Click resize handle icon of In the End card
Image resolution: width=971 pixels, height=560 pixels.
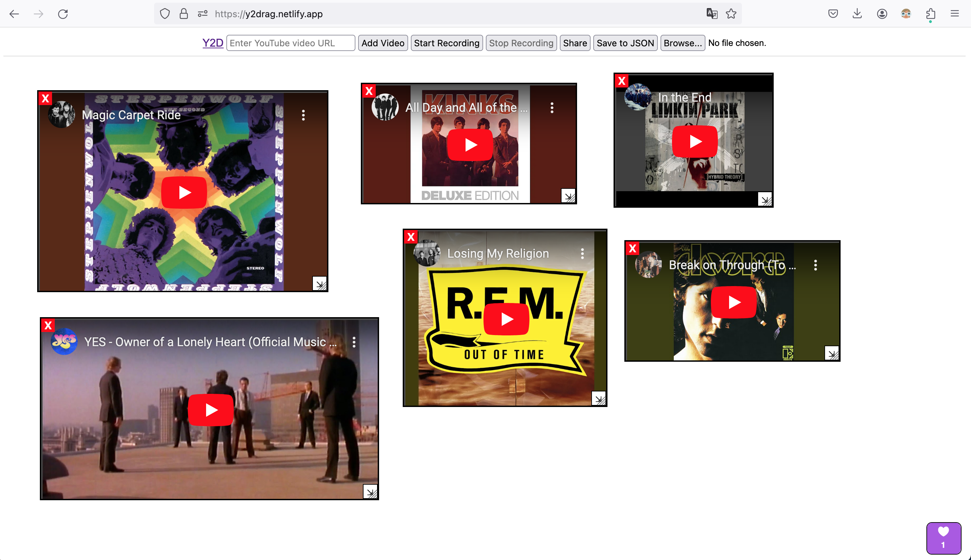tap(765, 199)
